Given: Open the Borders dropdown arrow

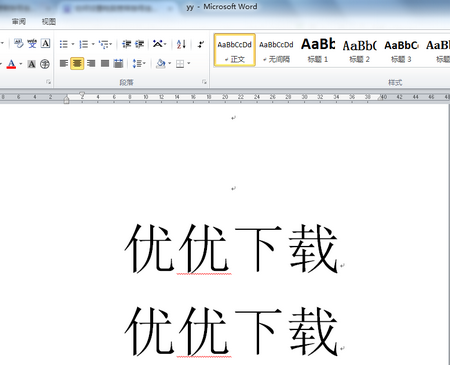Looking at the screenshot, I should click(189, 63).
